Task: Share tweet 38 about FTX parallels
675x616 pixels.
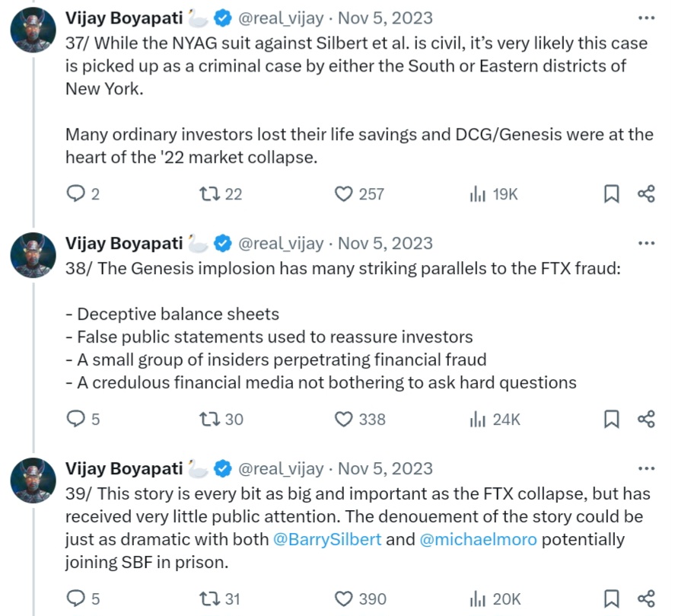Action: [646, 419]
